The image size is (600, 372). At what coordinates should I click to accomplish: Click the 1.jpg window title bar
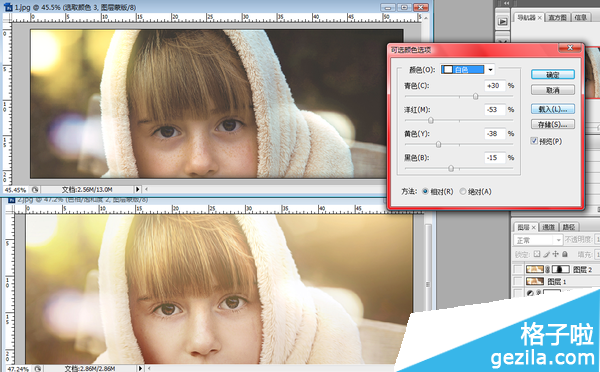(216, 7)
